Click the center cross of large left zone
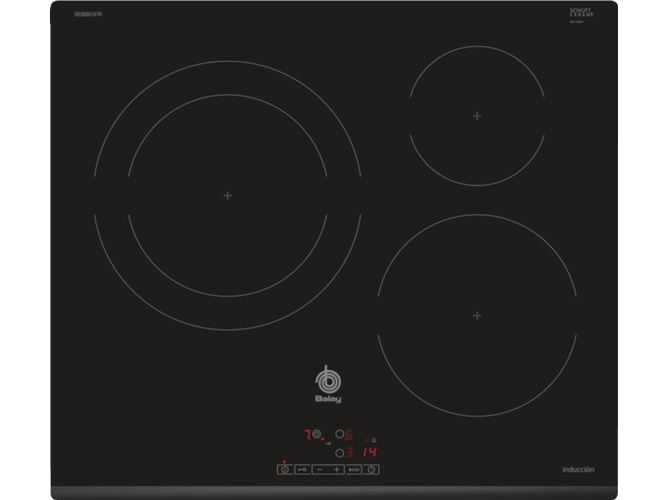Viewport: 668px width, 500px height. click(x=228, y=195)
